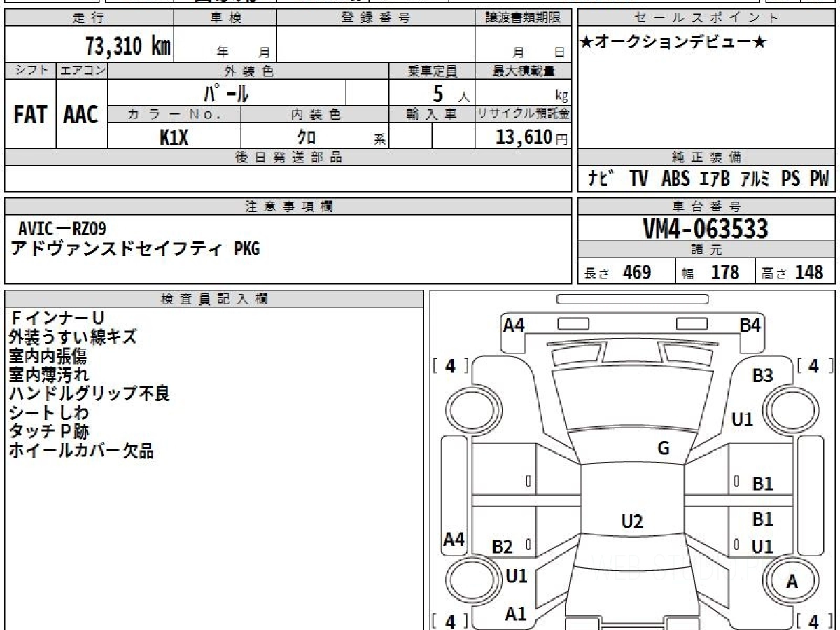Screen dimensions: 840x630
Task: Select the AAC air conditioner value
Action: coord(81,115)
